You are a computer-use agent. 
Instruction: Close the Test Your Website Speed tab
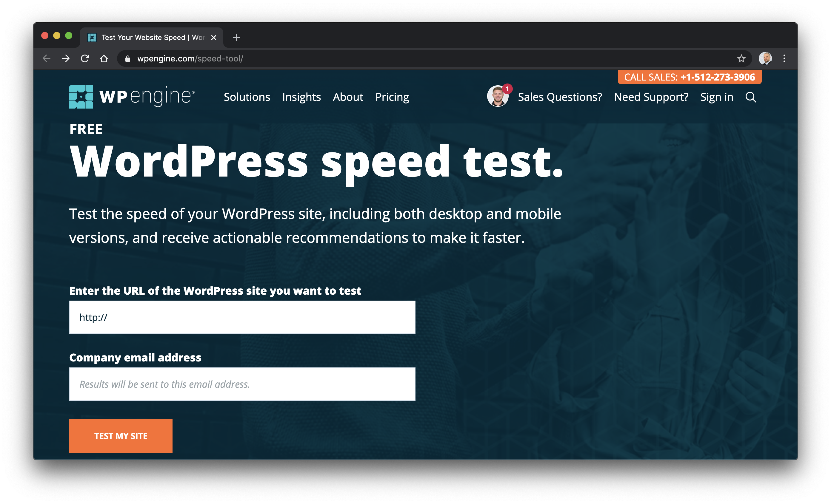coord(213,38)
